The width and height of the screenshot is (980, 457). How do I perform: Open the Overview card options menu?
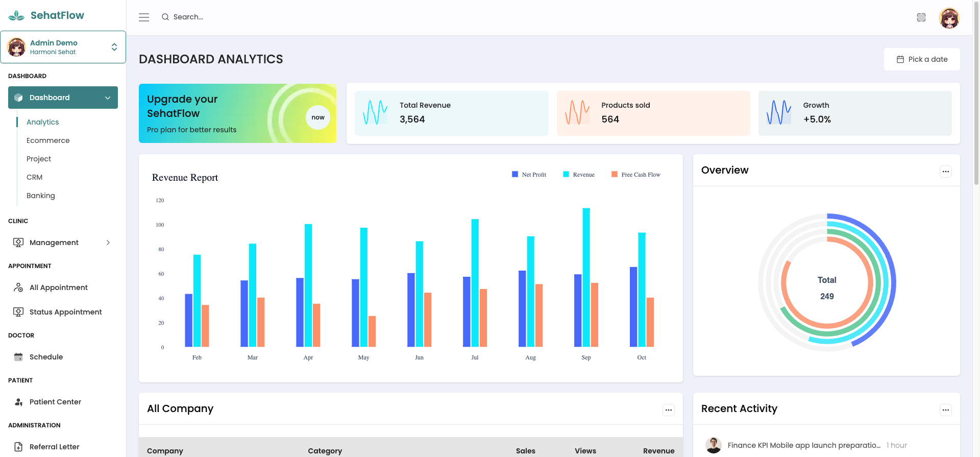(x=946, y=172)
